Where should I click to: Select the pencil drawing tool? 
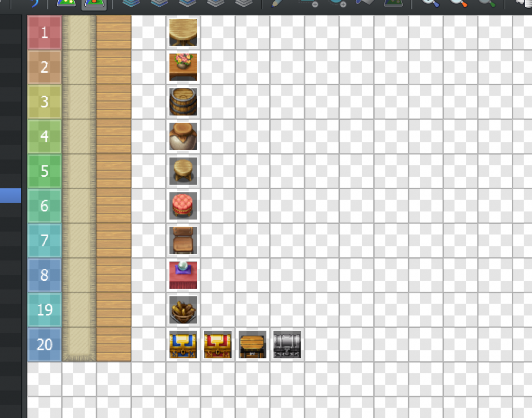(x=277, y=4)
